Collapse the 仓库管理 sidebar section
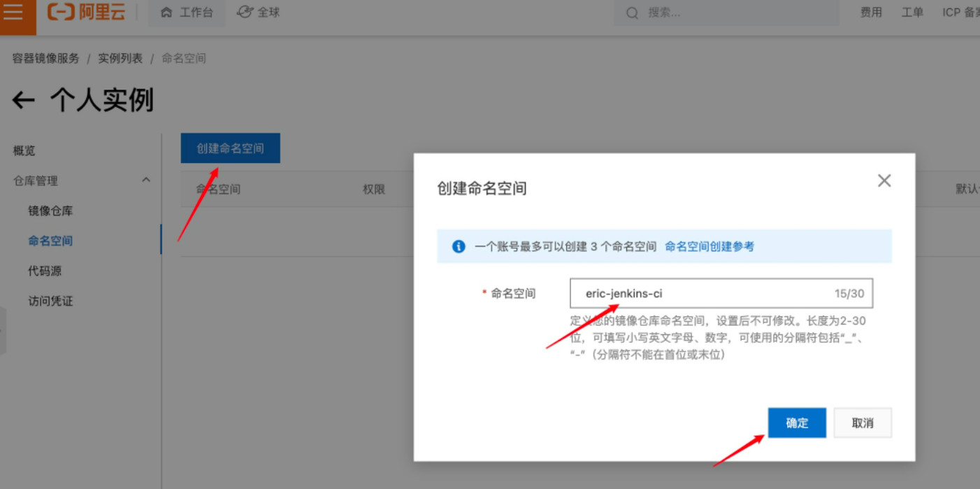This screenshot has height=489, width=980. point(146,180)
